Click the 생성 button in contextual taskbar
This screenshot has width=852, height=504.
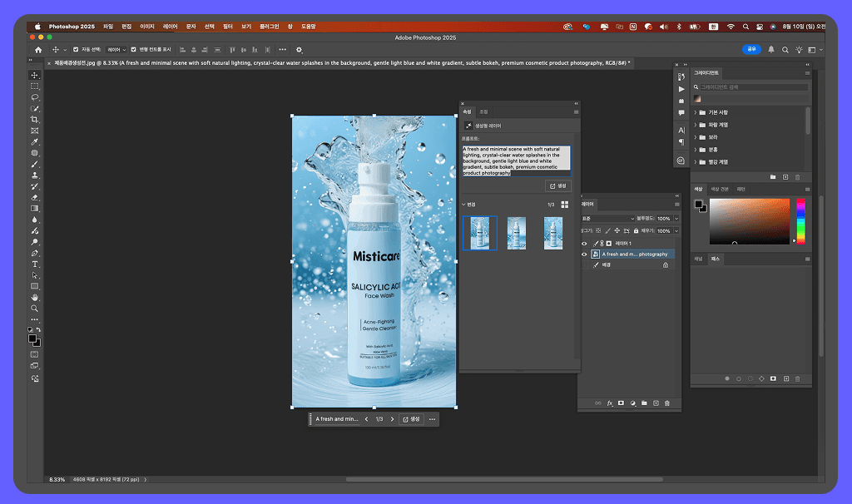411,419
